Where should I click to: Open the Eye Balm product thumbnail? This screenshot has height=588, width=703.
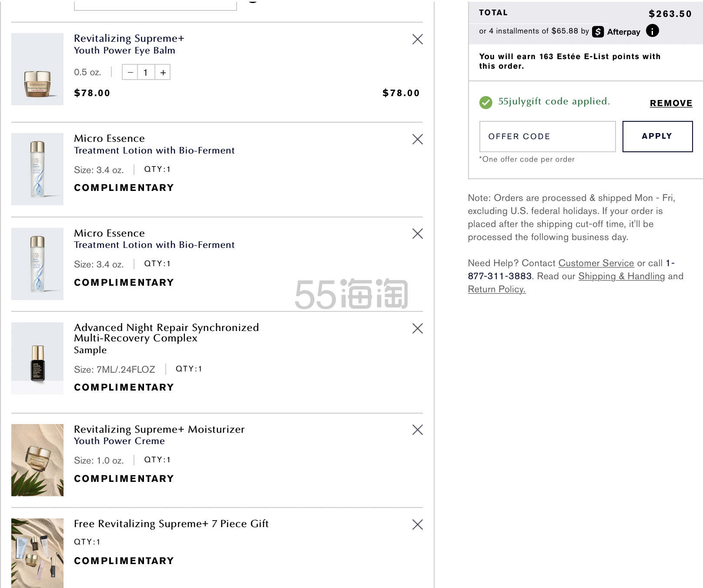pyautogui.click(x=37, y=69)
